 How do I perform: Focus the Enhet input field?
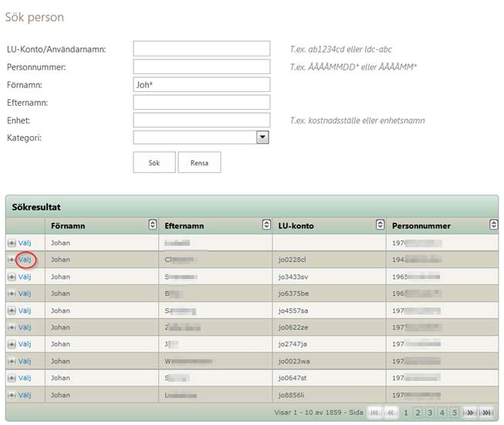(201, 120)
